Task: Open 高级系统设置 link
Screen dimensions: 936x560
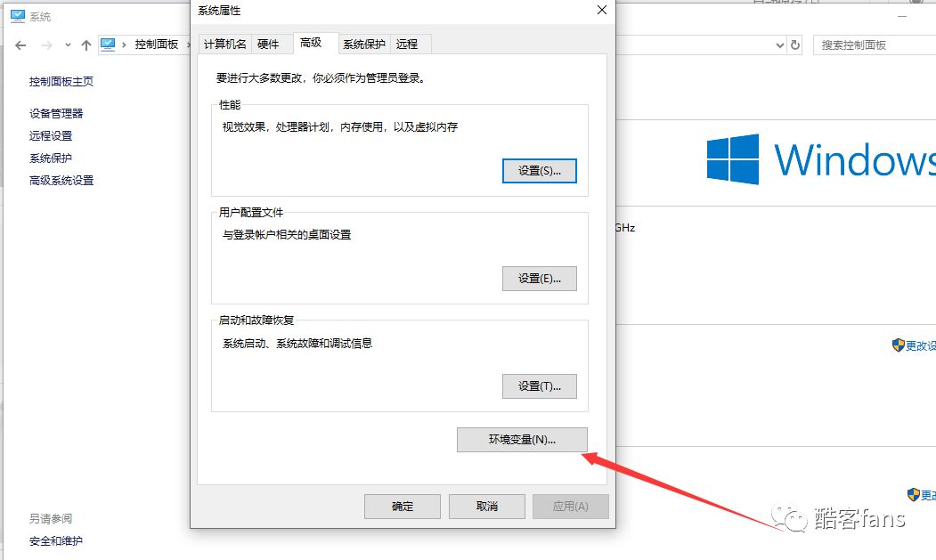Action: point(61,181)
